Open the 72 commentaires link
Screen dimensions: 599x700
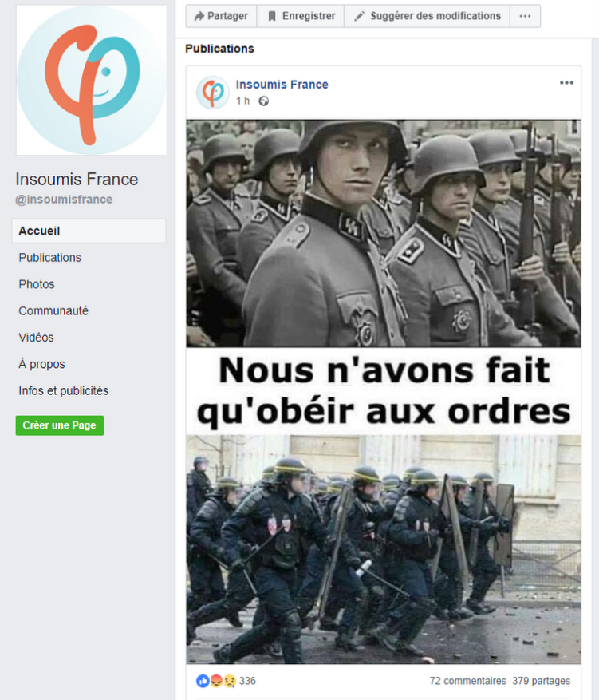pyautogui.click(x=468, y=681)
